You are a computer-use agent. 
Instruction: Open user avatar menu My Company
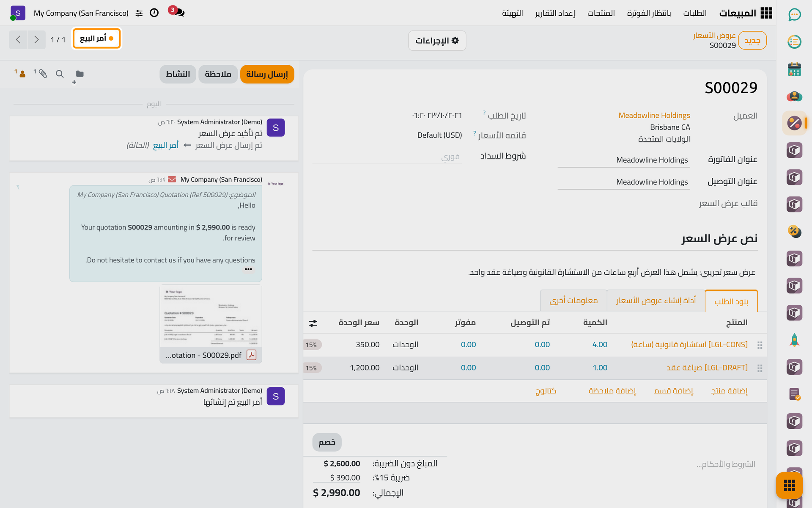(x=18, y=13)
